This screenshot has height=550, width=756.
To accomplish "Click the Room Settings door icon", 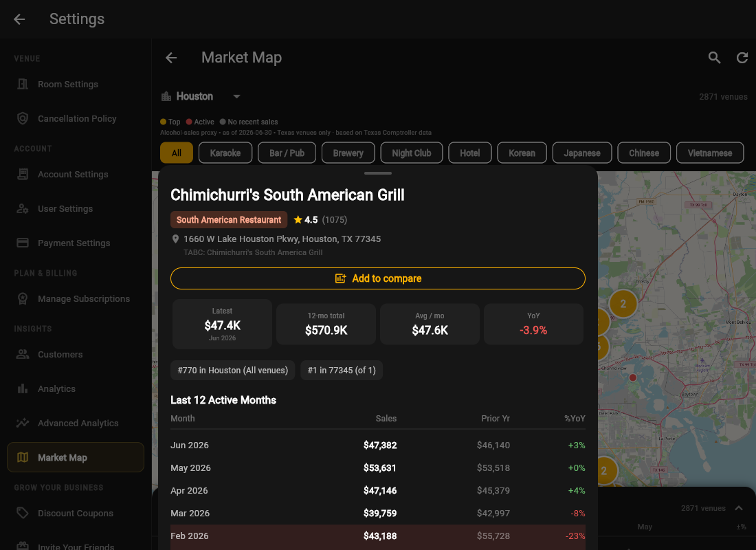I will 23,84.
